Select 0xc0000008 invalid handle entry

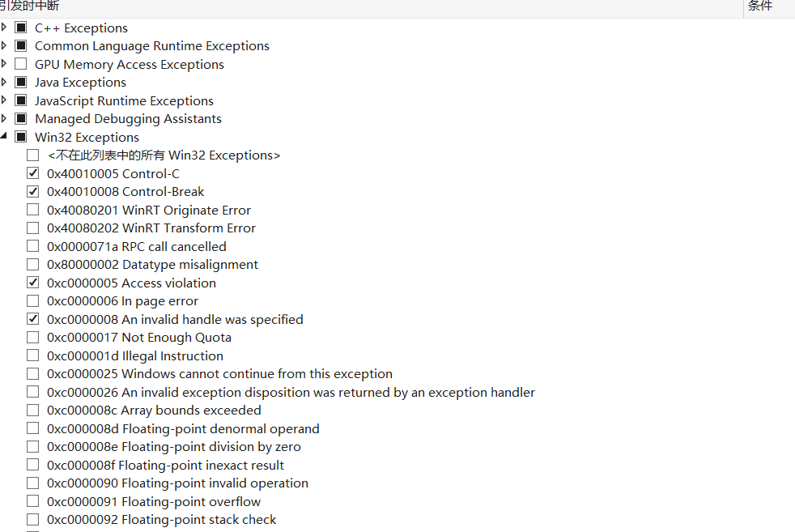175,319
